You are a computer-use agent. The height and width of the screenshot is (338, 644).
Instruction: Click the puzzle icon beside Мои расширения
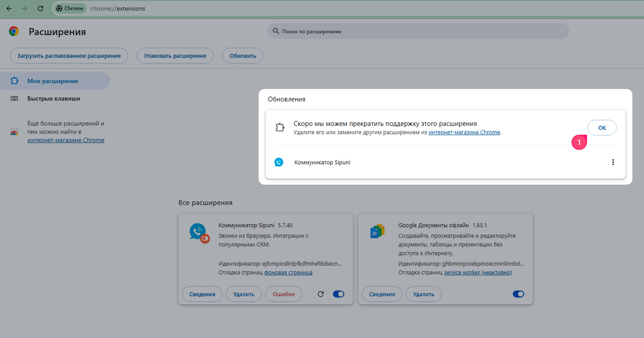pos(14,81)
